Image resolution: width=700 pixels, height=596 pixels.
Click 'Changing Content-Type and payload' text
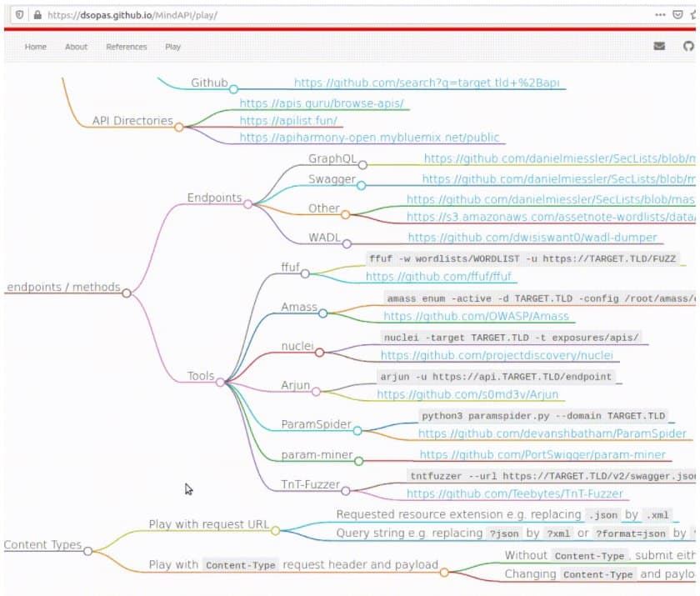click(600, 574)
